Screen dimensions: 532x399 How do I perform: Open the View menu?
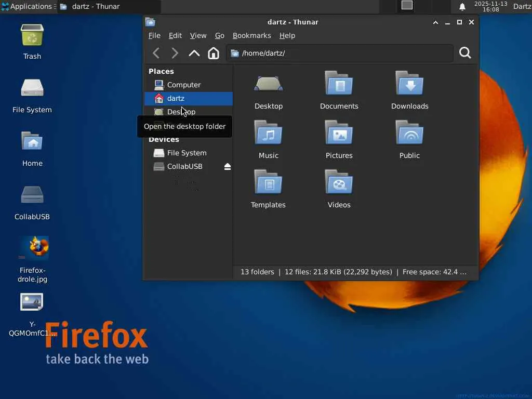198,36
